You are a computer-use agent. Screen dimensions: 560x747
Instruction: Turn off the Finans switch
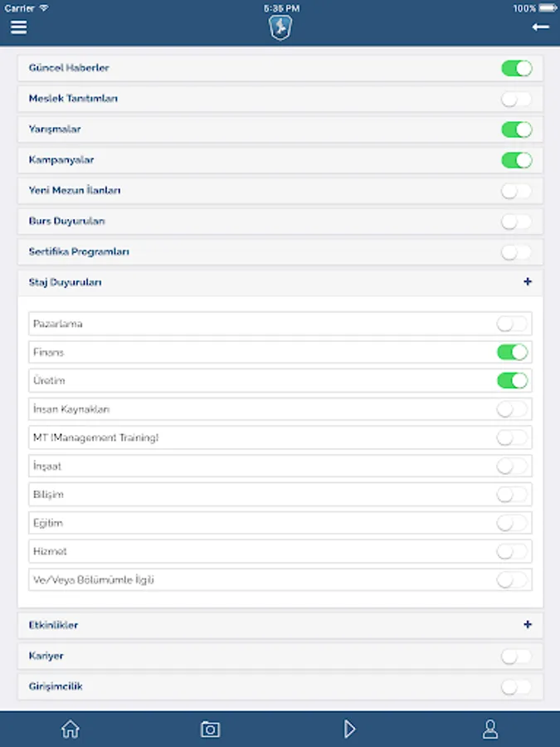click(513, 352)
